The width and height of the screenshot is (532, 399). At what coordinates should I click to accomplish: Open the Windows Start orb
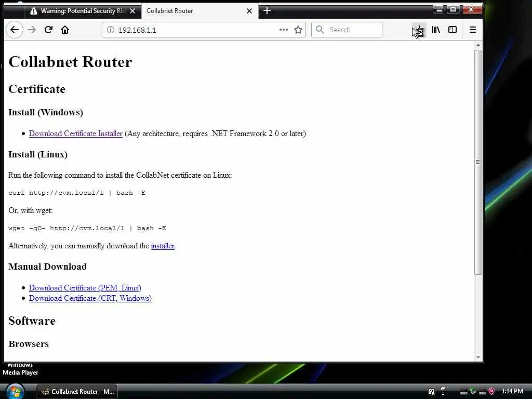[15, 391]
